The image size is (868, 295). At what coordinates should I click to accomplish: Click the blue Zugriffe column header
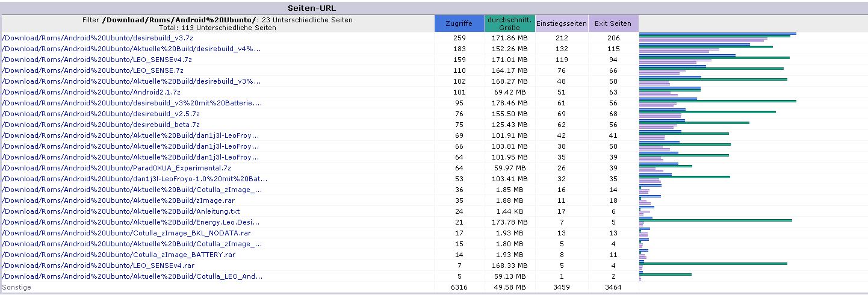click(459, 23)
